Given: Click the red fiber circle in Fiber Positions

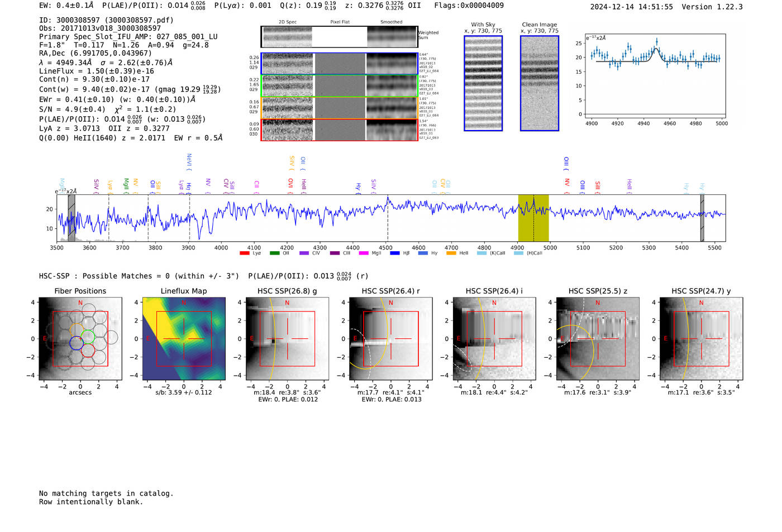Looking at the screenshot, I should pos(88,351).
